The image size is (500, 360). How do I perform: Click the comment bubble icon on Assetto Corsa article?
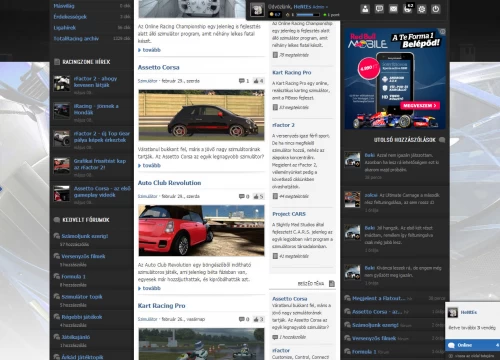(x=241, y=81)
